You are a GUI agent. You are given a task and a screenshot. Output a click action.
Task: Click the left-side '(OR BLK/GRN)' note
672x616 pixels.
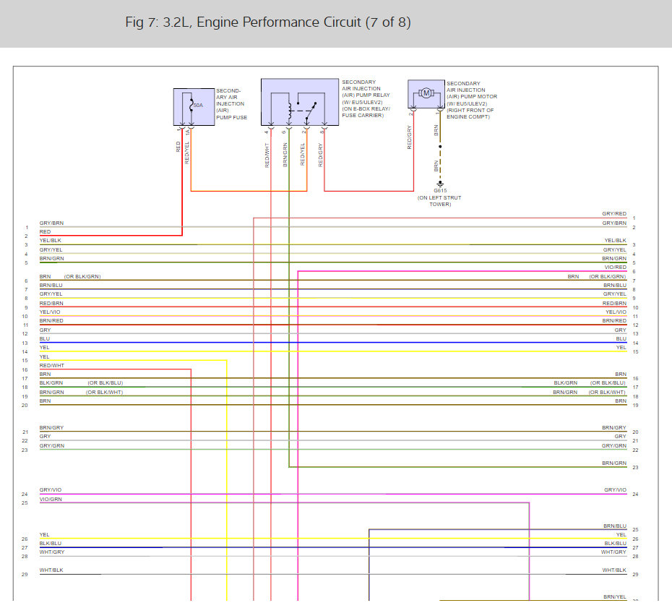point(82,277)
